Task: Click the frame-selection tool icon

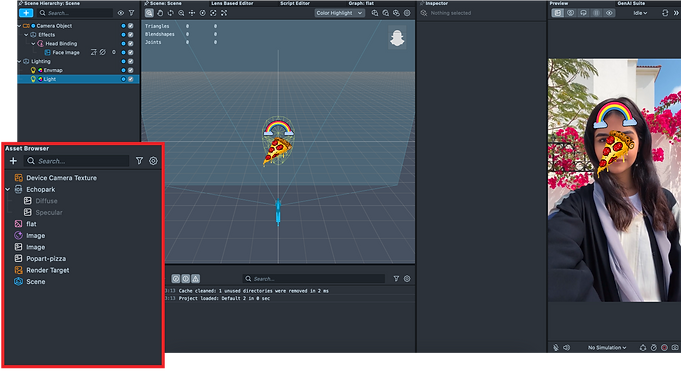Action: pos(213,13)
